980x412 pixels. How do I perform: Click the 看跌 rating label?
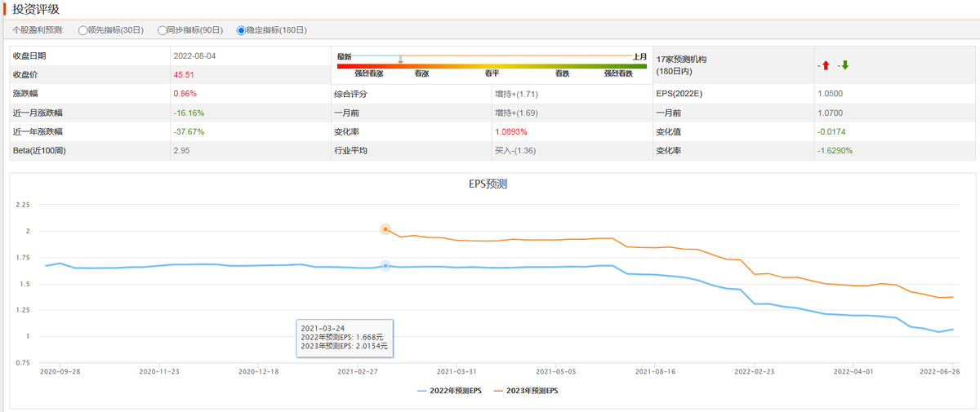tap(562, 74)
